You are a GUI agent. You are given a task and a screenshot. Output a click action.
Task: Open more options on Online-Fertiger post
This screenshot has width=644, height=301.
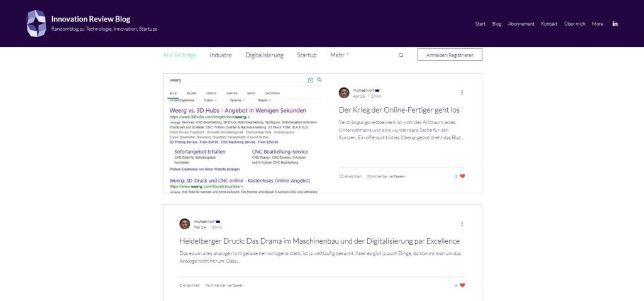click(462, 93)
